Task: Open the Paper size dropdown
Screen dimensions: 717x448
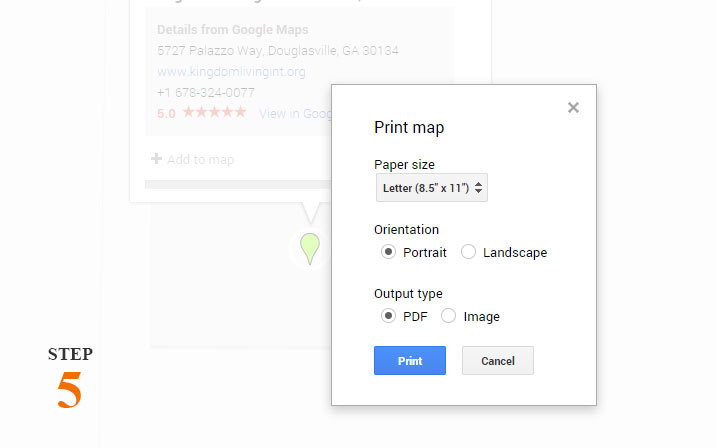Action: (432, 187)
